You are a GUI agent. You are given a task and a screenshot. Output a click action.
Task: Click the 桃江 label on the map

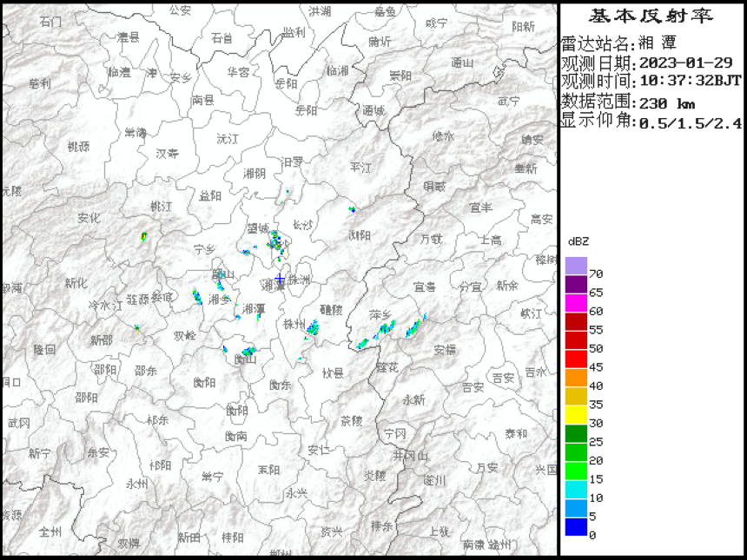pyautogui.click(x=161, y=207)
